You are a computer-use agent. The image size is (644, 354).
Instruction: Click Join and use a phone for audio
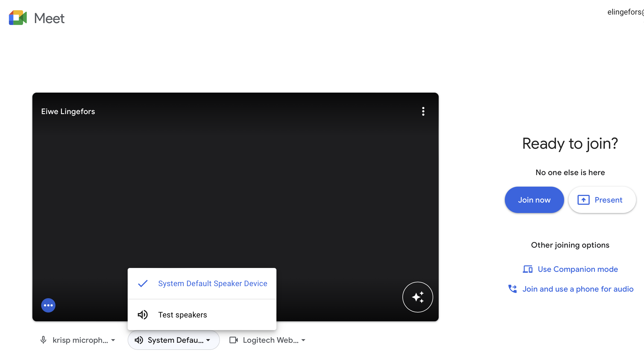click(x=578, y=289)
